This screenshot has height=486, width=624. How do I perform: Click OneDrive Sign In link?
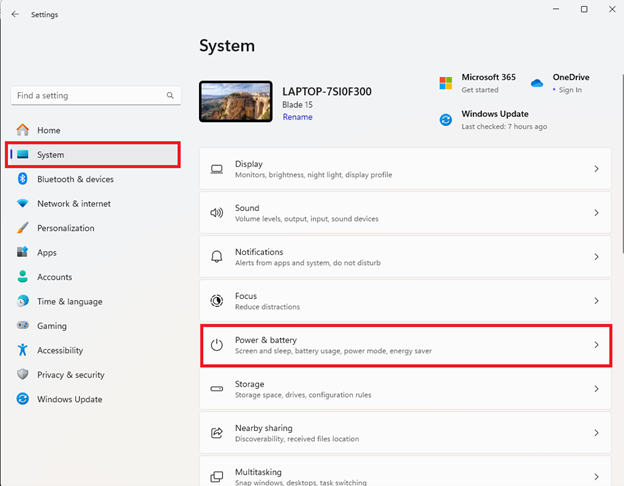click(x=570, y=90)
